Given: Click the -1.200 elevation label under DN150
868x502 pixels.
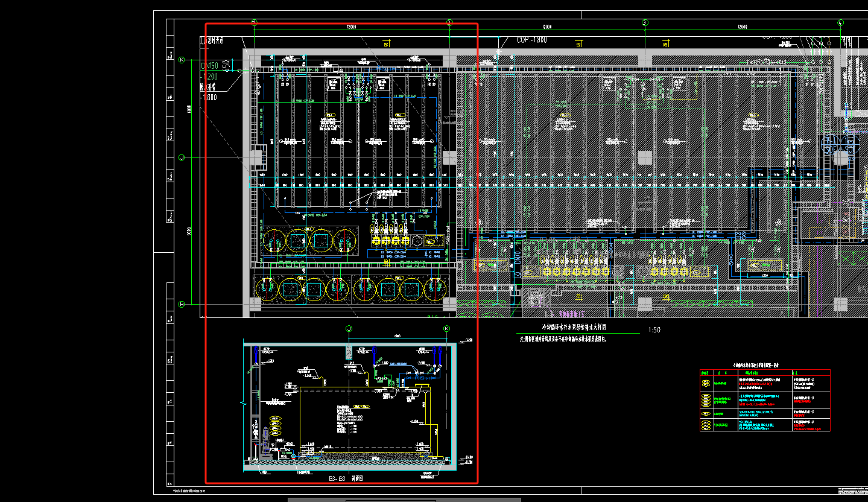Looking at the screenshot, I should tap(209, 77).
